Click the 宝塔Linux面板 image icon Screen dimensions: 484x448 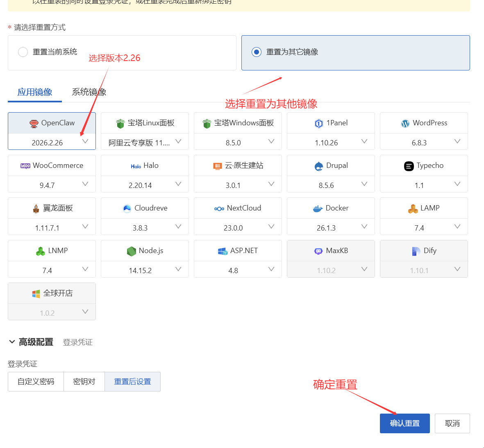[144, 122]
